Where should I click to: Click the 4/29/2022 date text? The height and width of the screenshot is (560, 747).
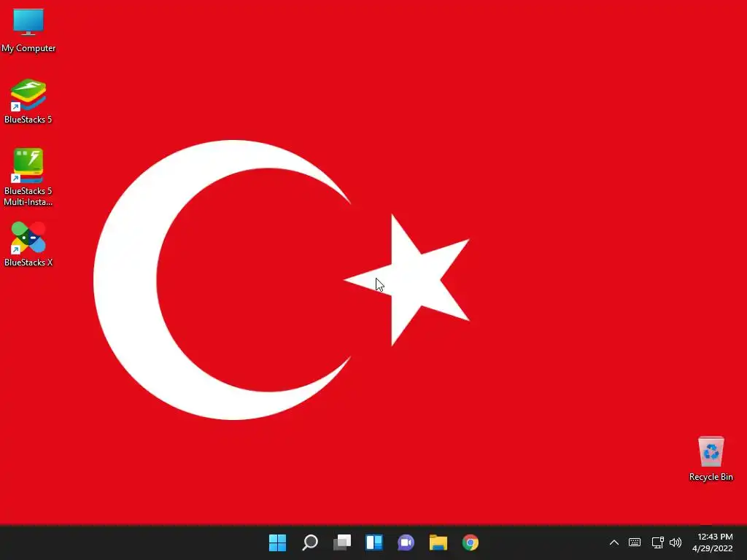[x=712, y=548]
